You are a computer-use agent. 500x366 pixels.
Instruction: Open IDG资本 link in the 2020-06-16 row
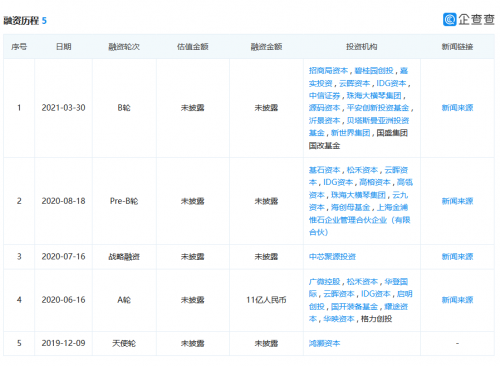pyautogui.click(x=376, y=294)
